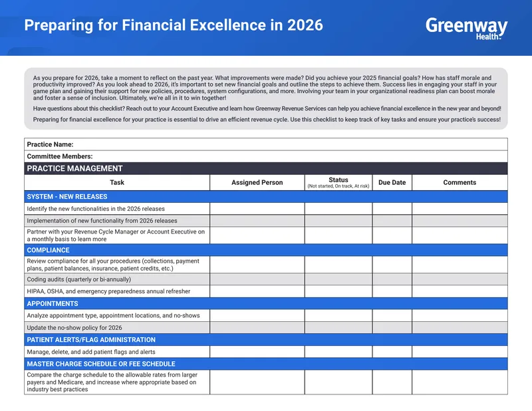Click Comments cell for 'Coding audits' row

click(x=460, y=279)
